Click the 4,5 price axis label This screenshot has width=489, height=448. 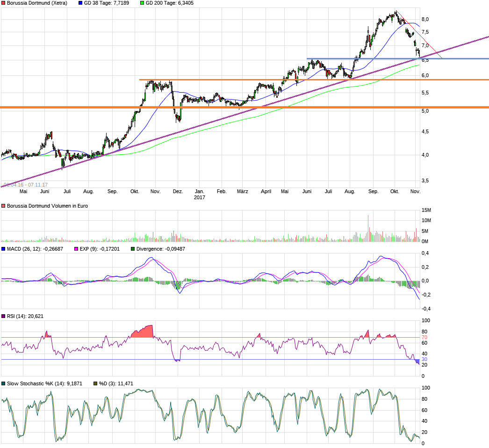tap(425, 132)
